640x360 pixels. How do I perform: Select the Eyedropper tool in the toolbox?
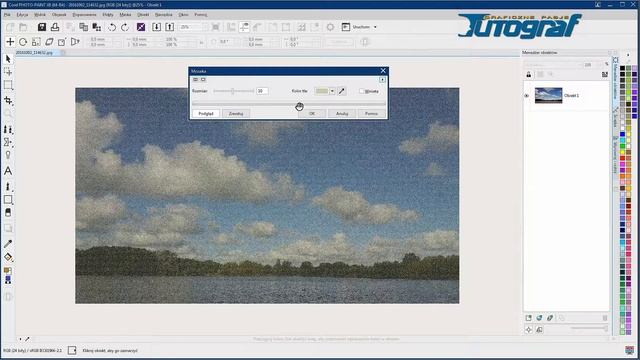8,244
